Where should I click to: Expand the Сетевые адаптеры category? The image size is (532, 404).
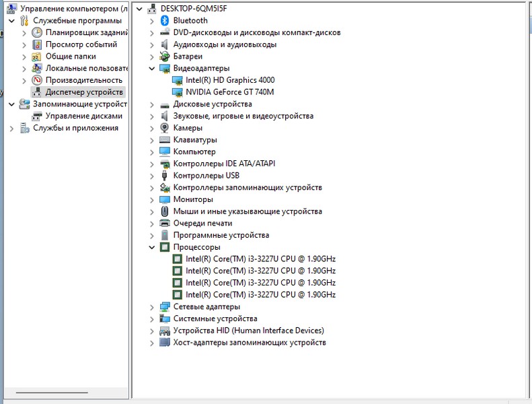click(153, 307)
